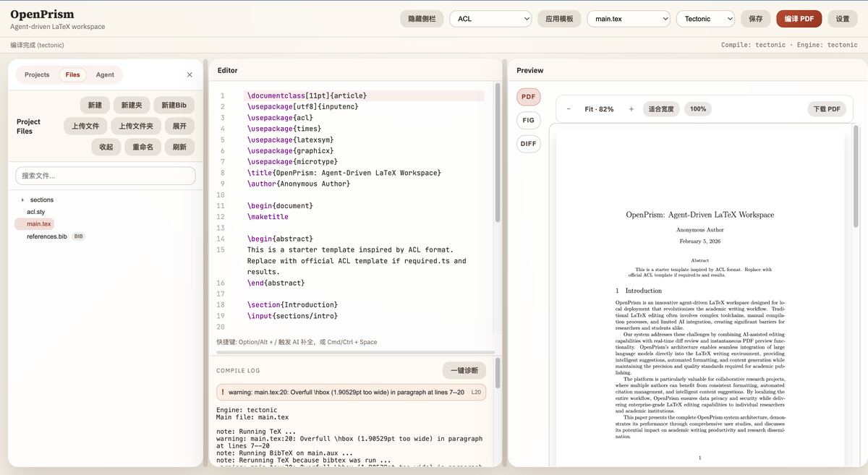Switch to the Projects tab
The image size is (868, 475).
click(37, 74)
